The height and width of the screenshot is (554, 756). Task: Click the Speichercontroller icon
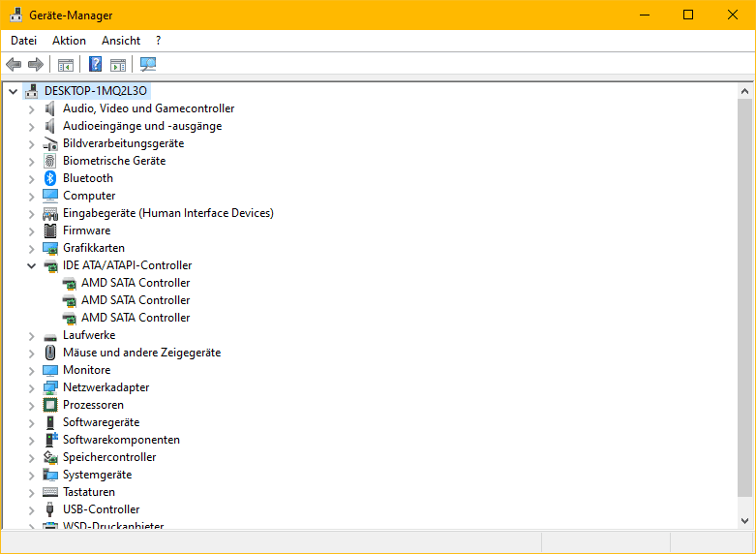50,457
